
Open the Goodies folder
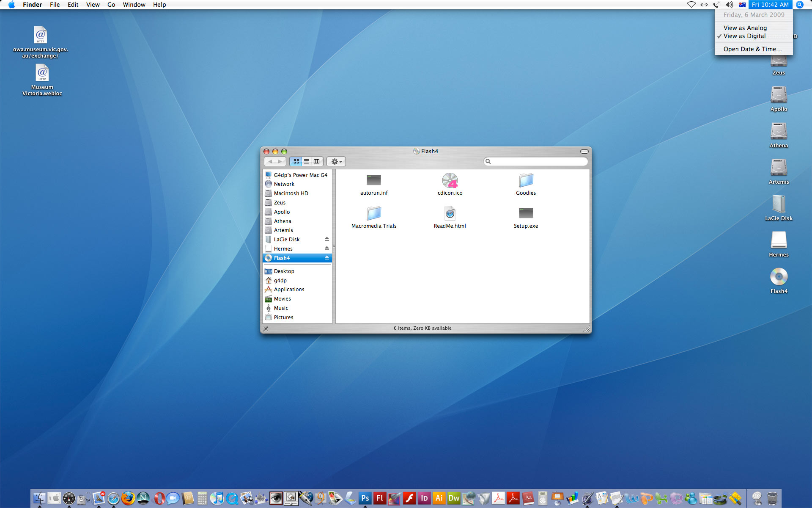(x=526, y=180)
